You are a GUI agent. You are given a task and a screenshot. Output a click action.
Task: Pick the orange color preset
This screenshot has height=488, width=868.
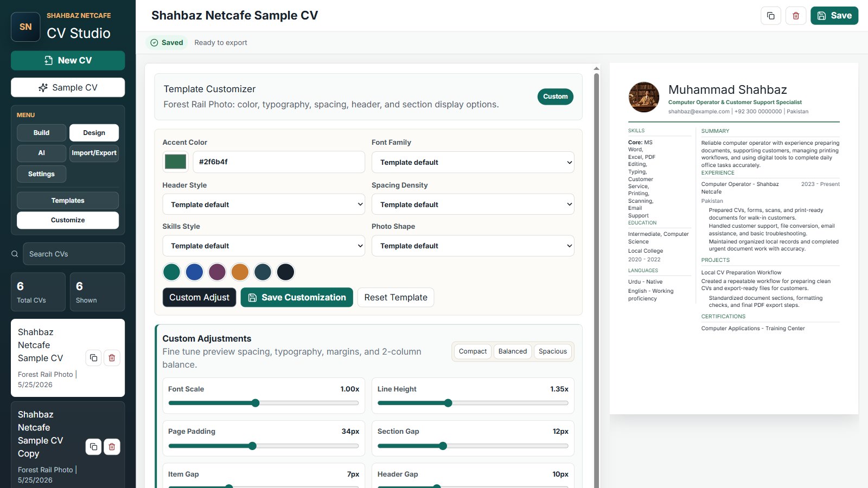240,272
